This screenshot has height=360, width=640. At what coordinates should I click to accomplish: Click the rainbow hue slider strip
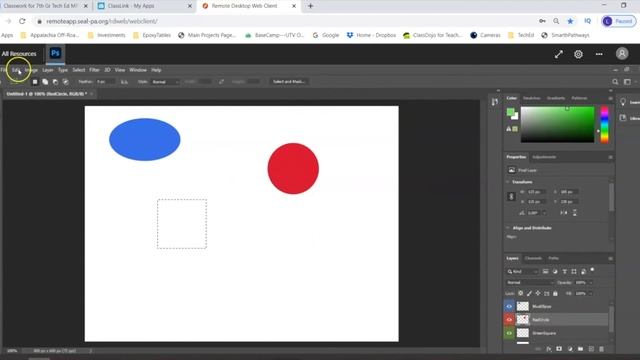click(x=604, y=124)
